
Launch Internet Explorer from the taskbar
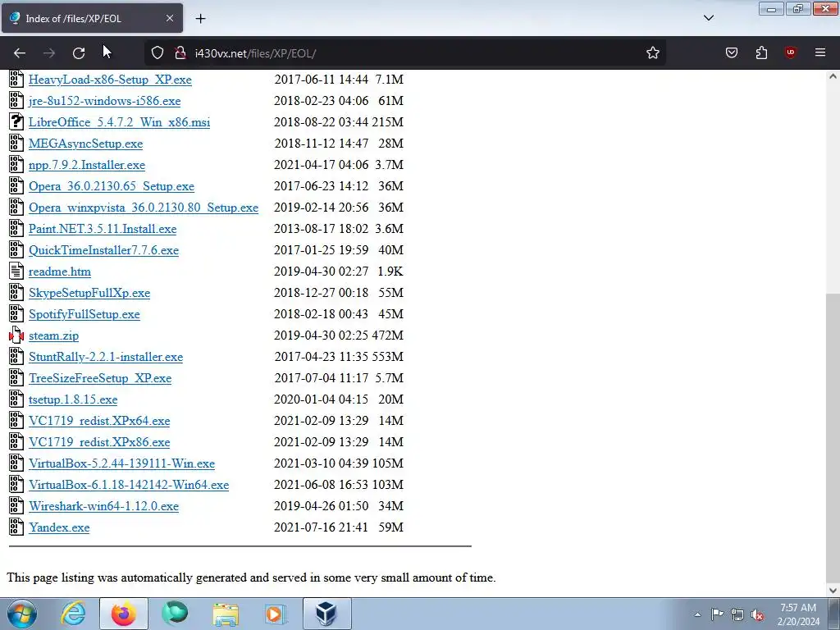point(73,614)
